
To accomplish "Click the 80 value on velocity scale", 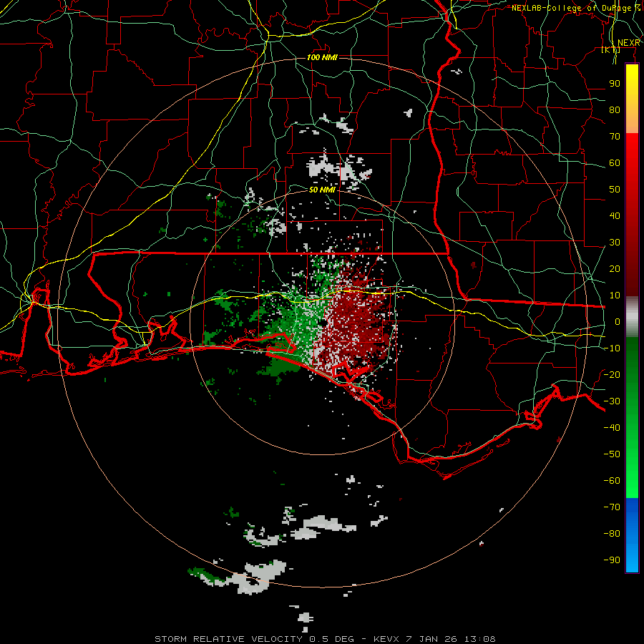I will point(615,110).
